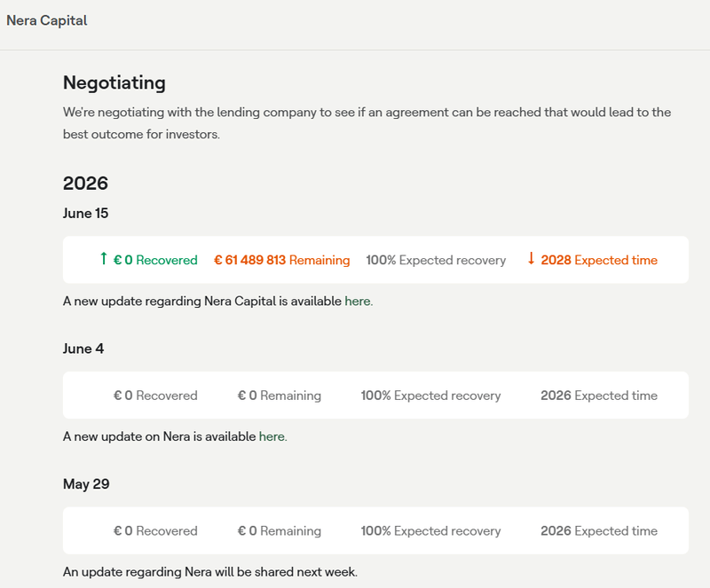Click '2028 Expected time' value

pyautogui.click(x=599, y=260)
